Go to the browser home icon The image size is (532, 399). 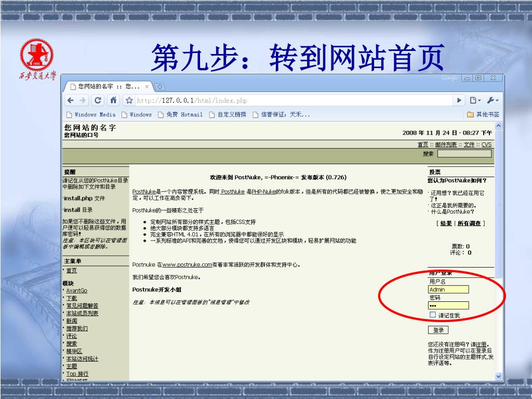[x=113, y=100]
